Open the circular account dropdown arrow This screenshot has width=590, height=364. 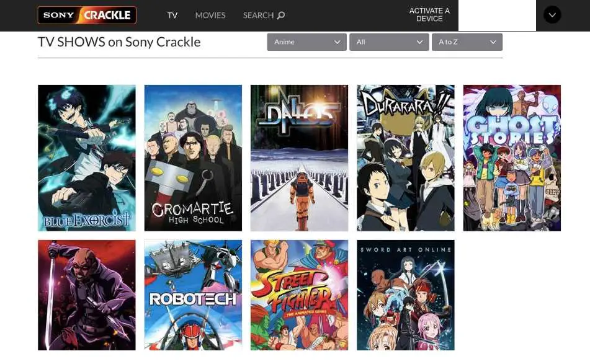(x=552, y=15)
